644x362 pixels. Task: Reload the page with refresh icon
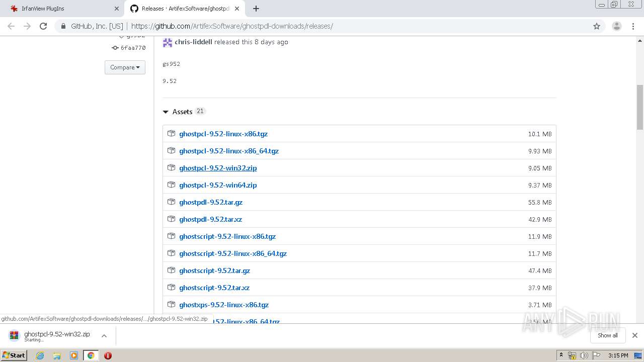(x=43, y=26)
